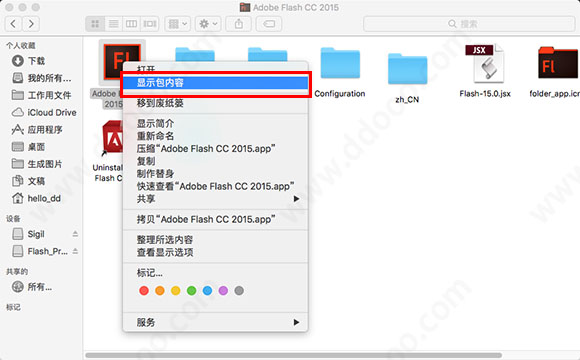Apply the yellow tag color
The width and height of the screenshot is (580, 360).
[176, 291]
